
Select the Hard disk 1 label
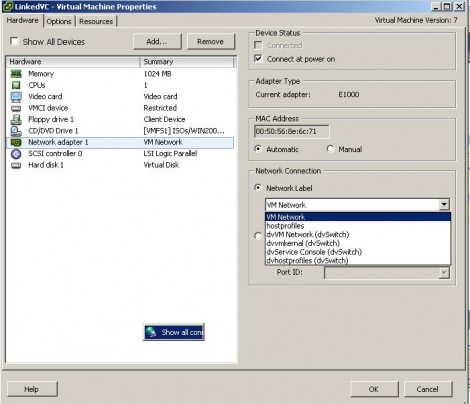(46, 165)
